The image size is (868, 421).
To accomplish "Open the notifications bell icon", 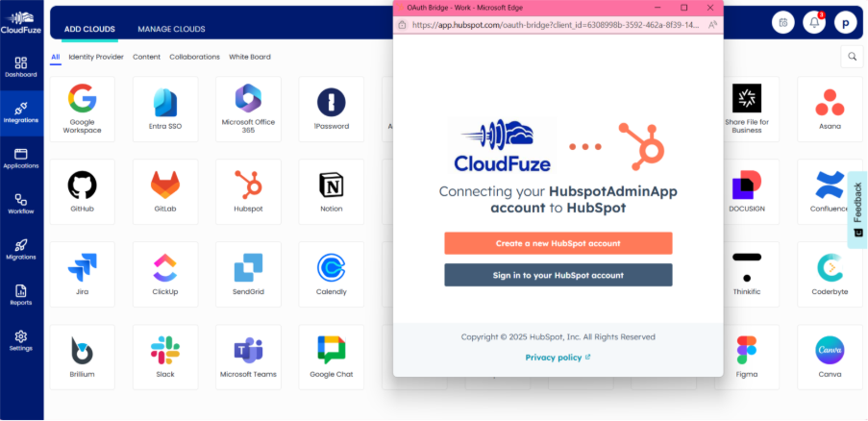I will point(814,23).
